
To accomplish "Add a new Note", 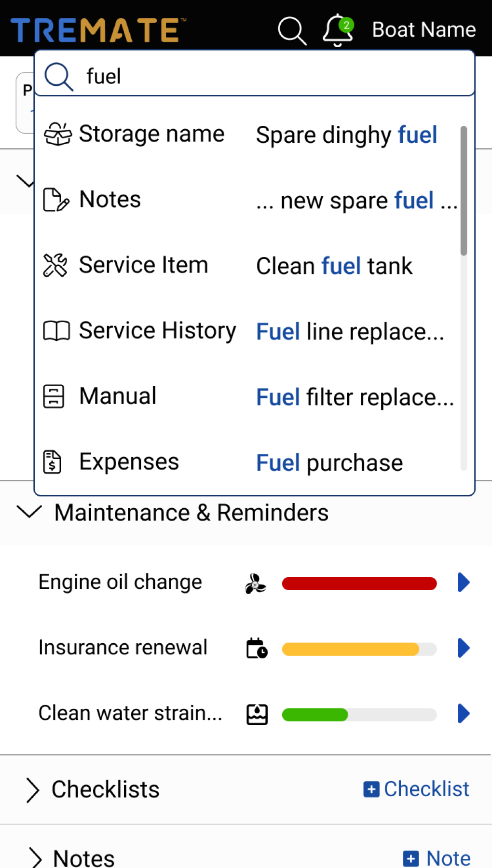I will (437, 858).
